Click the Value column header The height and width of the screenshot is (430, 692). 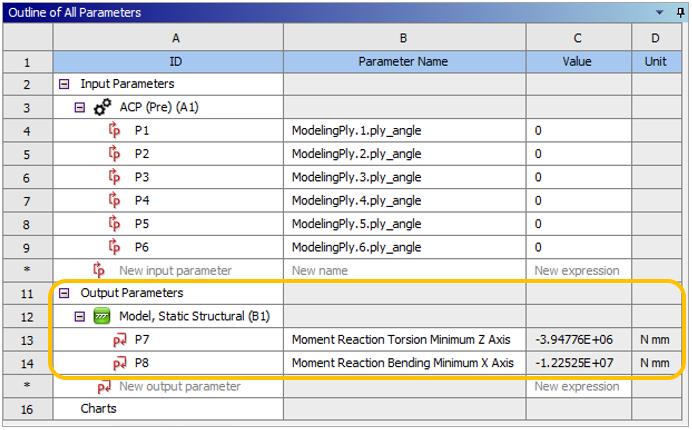(578, 62)
